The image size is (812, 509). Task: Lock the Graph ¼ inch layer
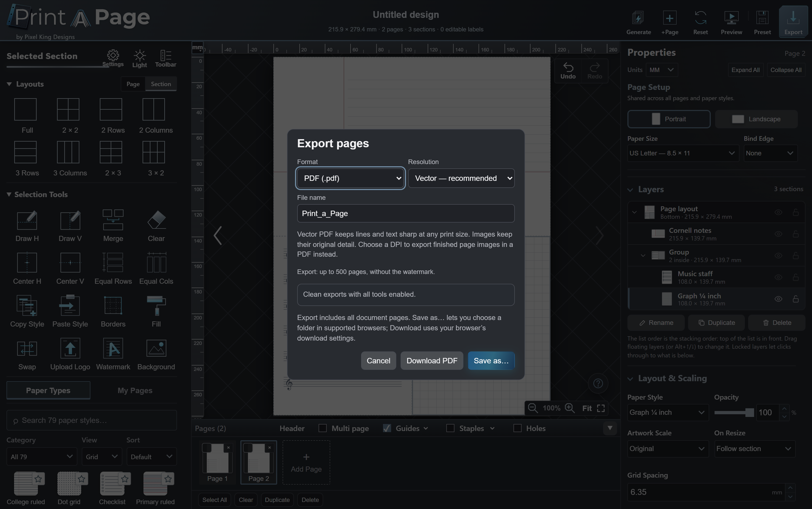[x=795, y=299]
